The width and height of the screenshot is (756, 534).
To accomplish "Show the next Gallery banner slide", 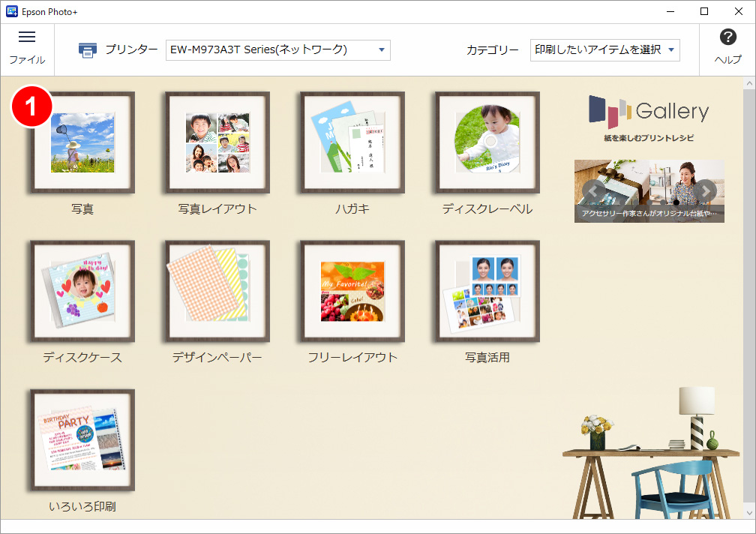I will [x=705, y=191].
